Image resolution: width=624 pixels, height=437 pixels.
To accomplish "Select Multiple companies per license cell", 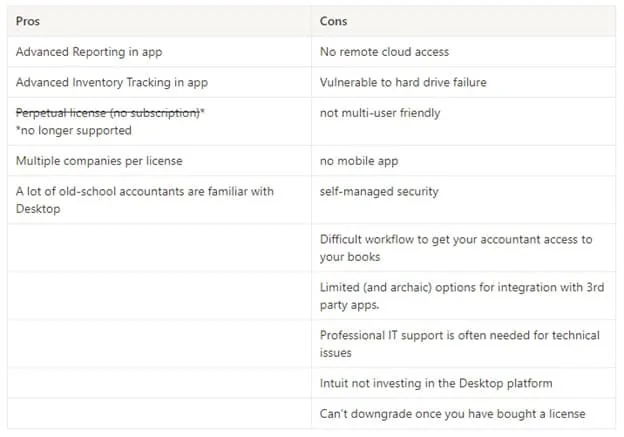I will [159, 161].
